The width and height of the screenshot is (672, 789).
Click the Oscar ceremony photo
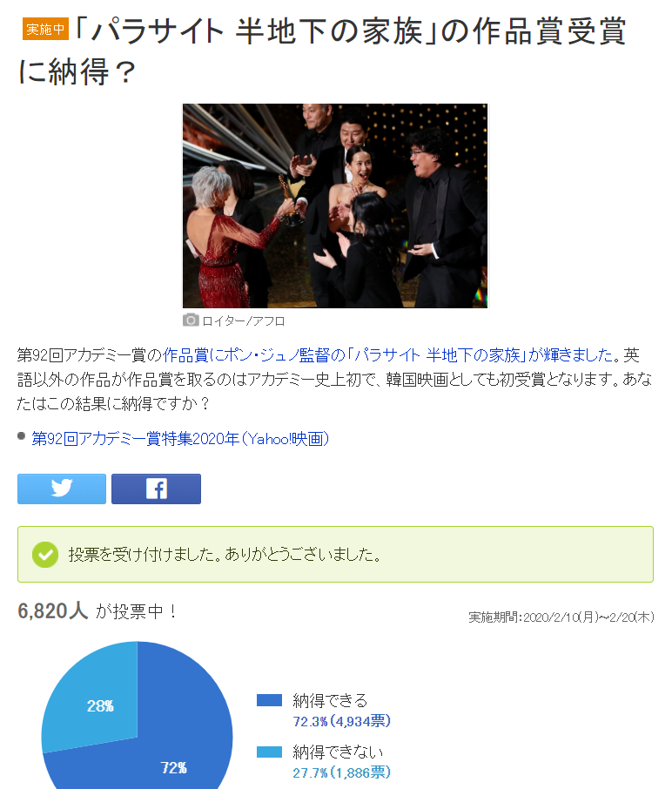point(335,206)
